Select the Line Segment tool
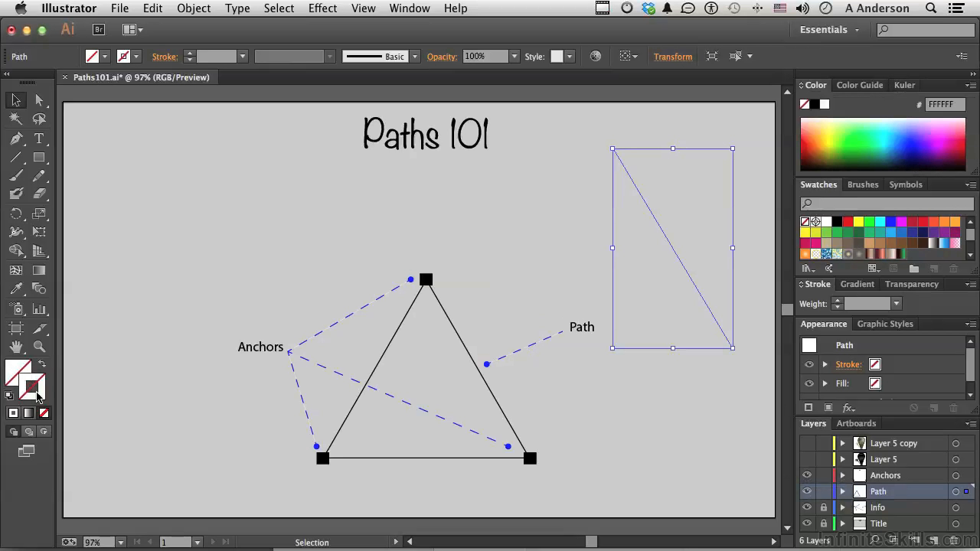The image size is (980, 551). click(16, 157)
